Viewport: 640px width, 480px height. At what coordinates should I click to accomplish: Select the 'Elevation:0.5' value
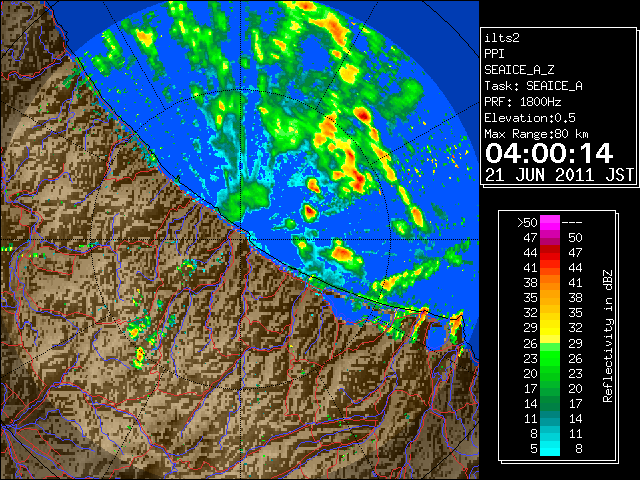[530, 118]
